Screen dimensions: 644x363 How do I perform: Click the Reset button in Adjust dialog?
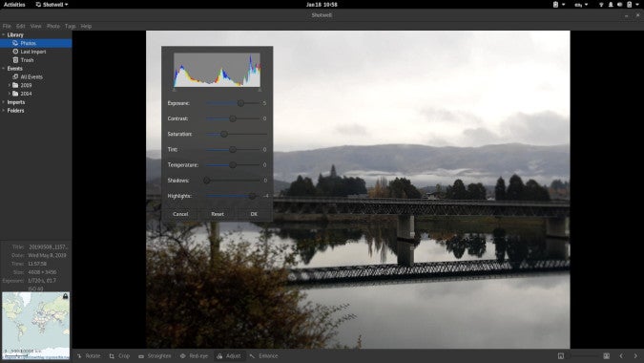tap(218, 214)
